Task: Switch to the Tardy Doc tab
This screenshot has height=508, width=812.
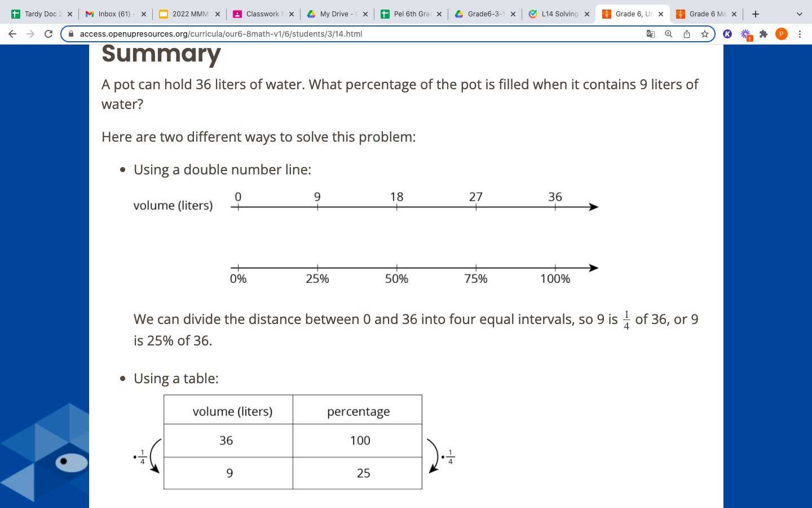Action: (39, 14)
